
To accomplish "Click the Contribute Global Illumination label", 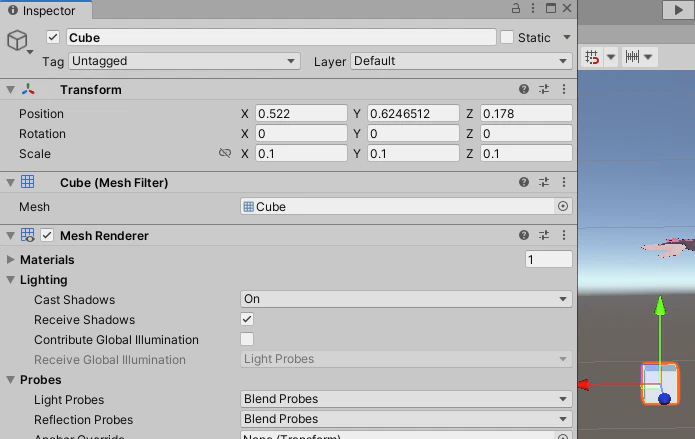I will (x=116, y=340).
